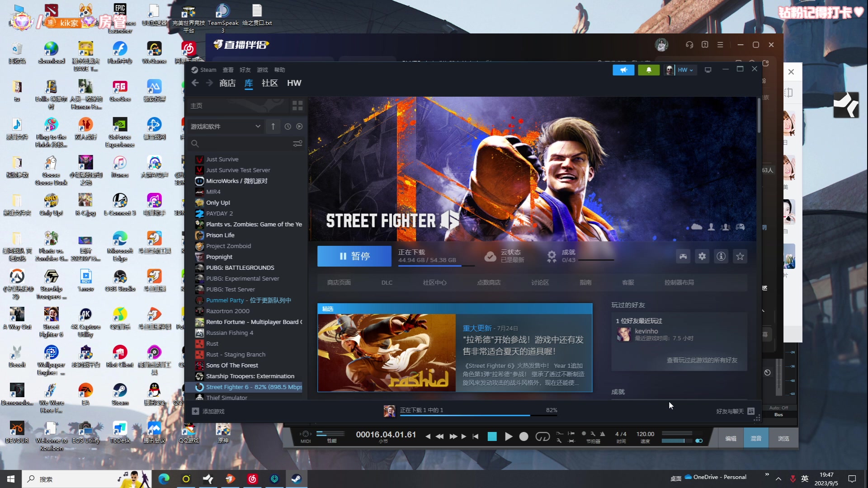Click the Steam library page scrollbar
The height and width of the screenshot is (488, 868).
tap(759, 115)
